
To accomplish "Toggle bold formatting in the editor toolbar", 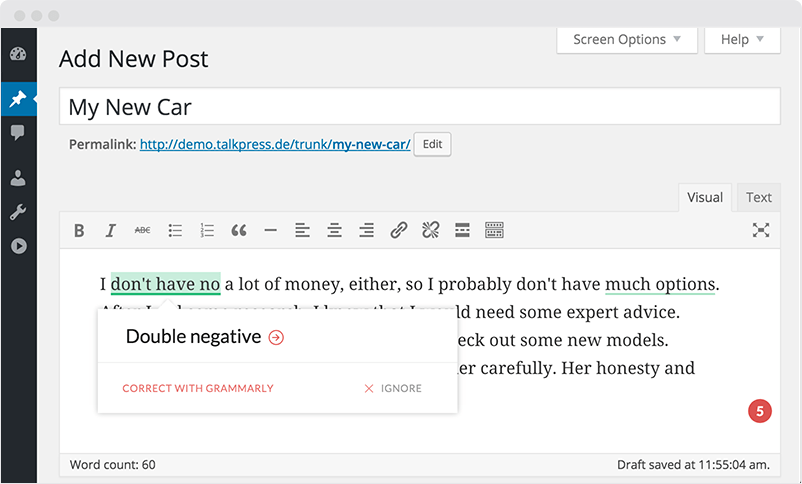I will point(79,231).
